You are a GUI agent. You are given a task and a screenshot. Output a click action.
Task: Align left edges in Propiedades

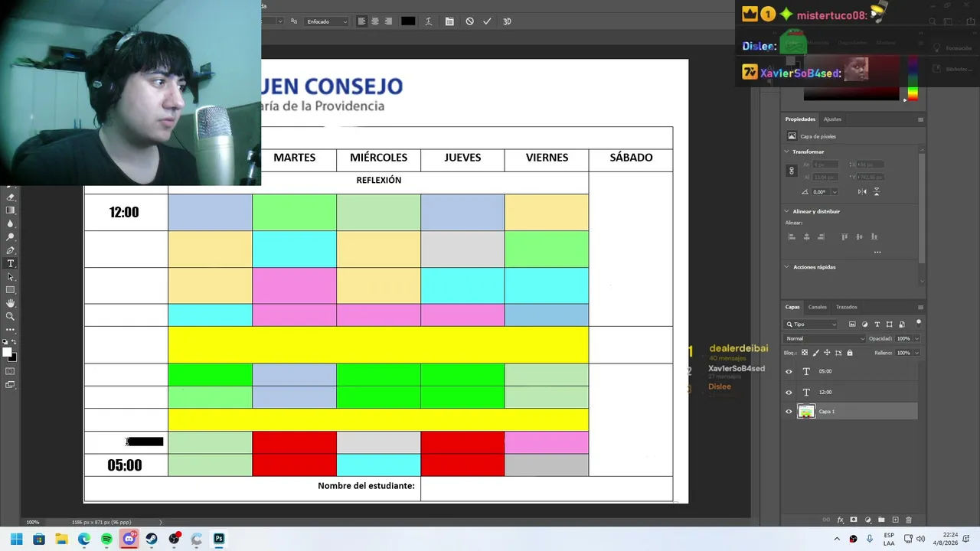pos(792,237)
